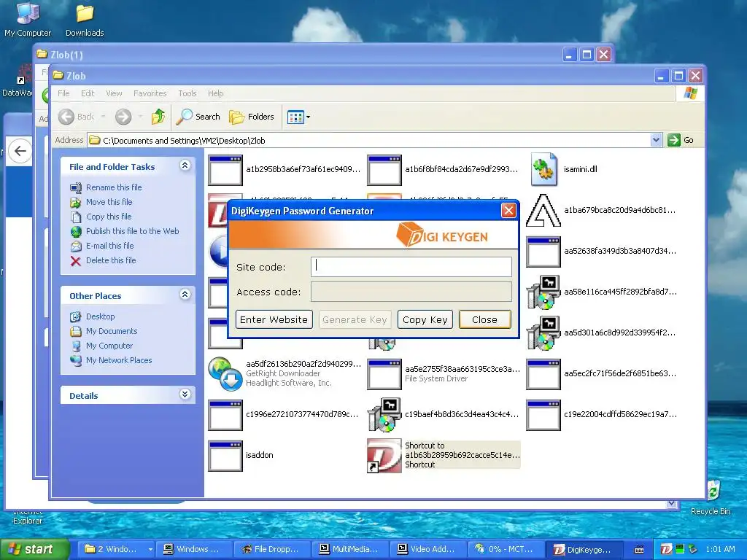Viewport: 747px width, 560px height.
Task: Click the Generate Key button
Action: (x=355, y=319)
